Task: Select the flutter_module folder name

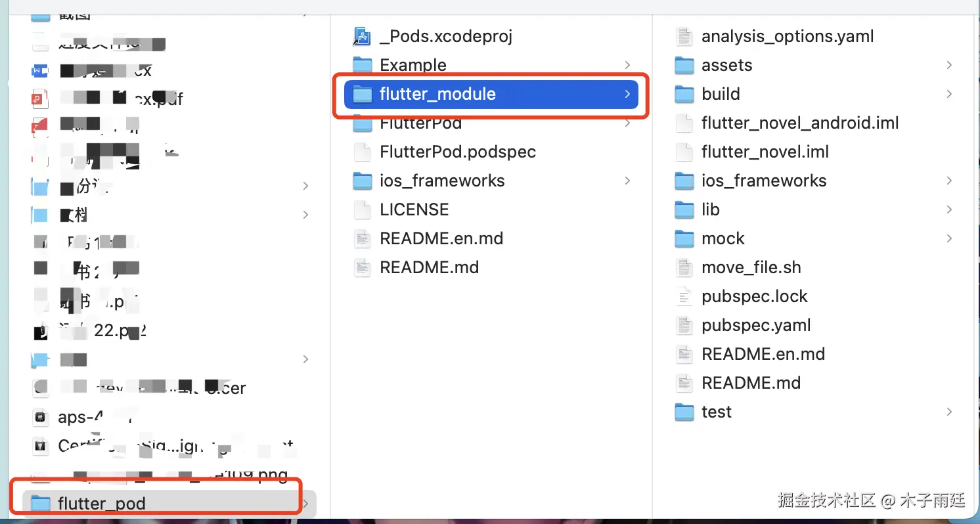Action: [x=437, y=94]
